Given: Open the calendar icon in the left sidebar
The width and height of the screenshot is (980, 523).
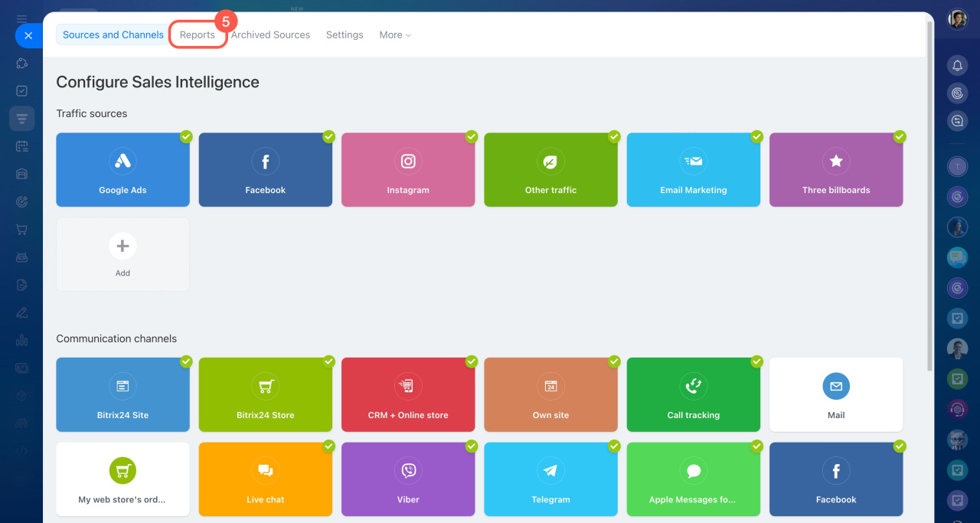Looking at the screenshot, I should (x=21, y=146).
